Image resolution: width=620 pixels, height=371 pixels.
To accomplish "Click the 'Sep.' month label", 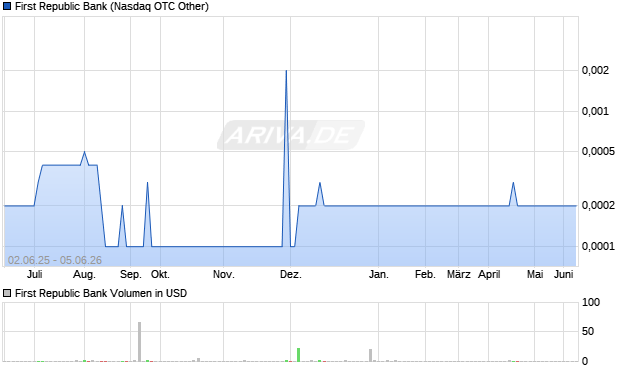I will click(x=130, y=274).
